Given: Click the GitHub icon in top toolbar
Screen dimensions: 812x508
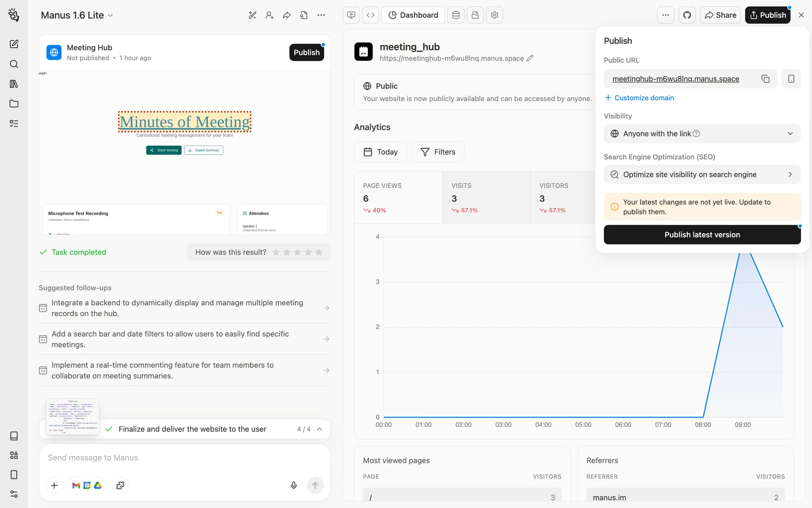Looking at the screenshot, I should (x=687, y=15).
